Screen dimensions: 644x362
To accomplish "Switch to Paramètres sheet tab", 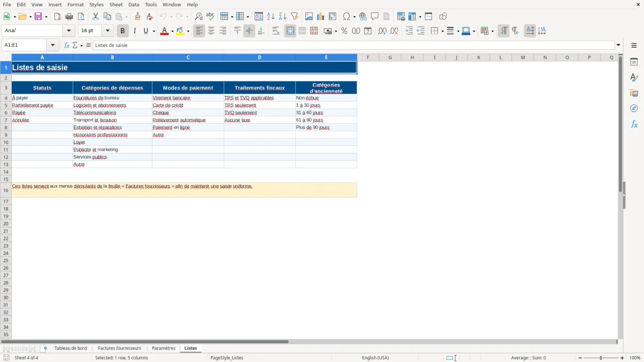I will 164,348.
